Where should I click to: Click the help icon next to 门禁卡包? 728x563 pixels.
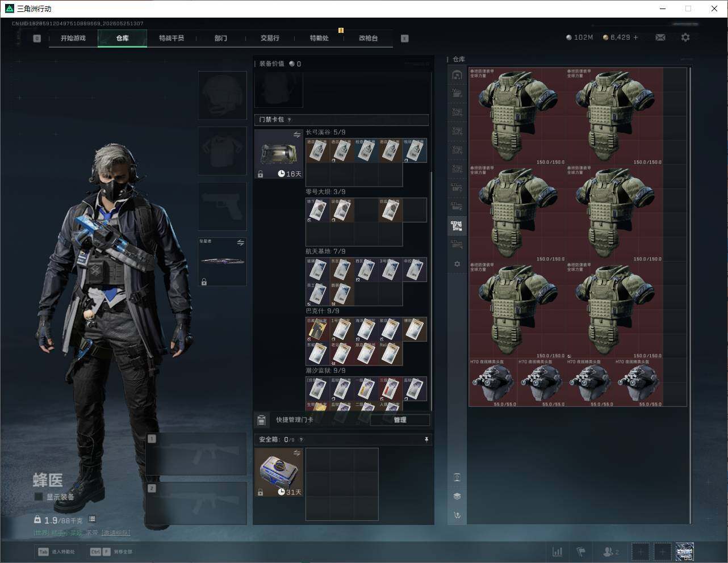[290, 120]
